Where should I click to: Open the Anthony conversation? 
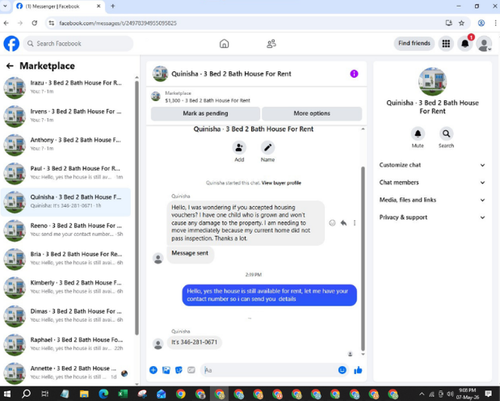pyautogui.click(x=66, y=145)
